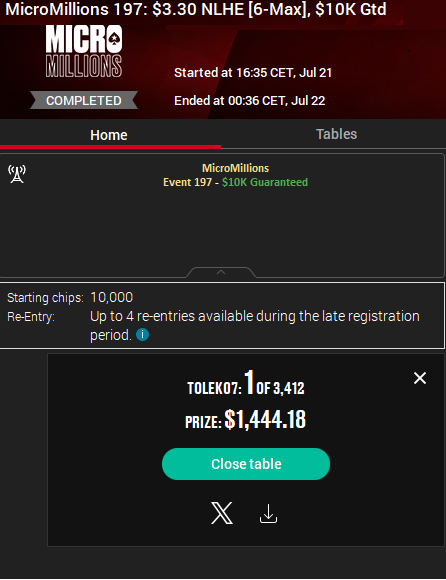Image resolution: width=446 pixels, height=580 pixels.
Task: Click the Starting chips value 10,000
Action: coord(112,297)
